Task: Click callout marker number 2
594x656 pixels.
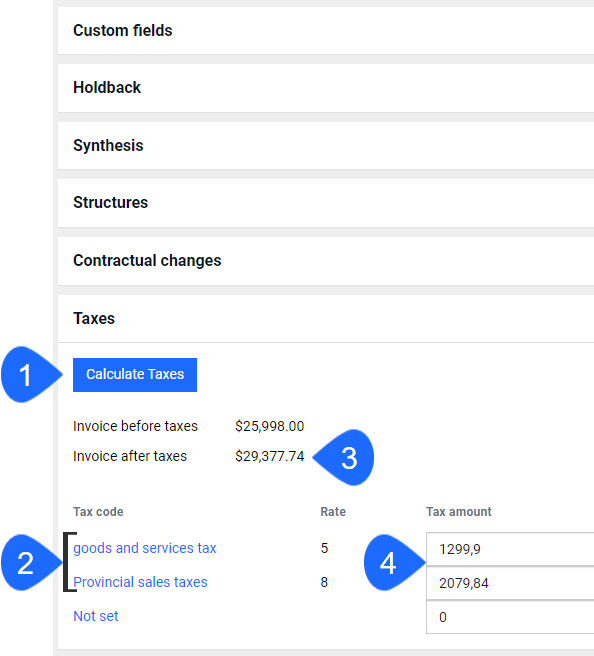Action: tap(31, 563)
